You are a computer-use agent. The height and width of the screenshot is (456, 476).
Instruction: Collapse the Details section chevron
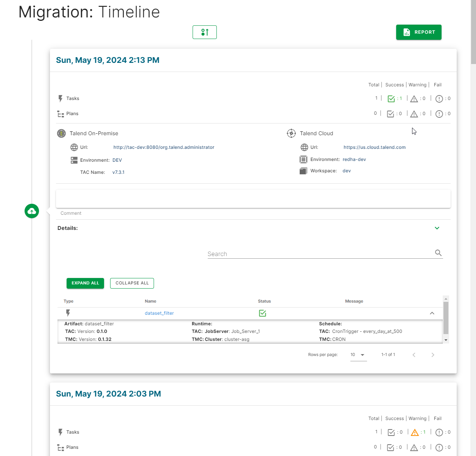pos(437,228)
